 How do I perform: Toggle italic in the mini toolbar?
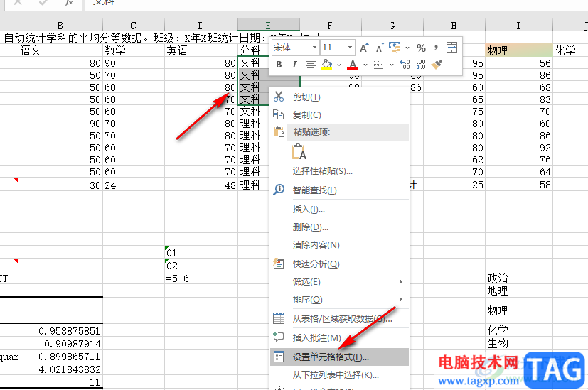[294, 65]
